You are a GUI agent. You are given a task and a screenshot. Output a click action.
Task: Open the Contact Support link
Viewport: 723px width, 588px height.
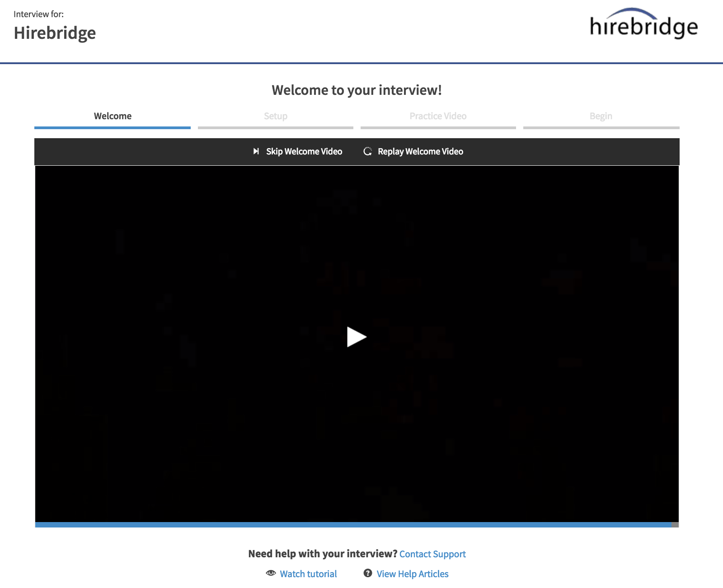coord(432,554)
